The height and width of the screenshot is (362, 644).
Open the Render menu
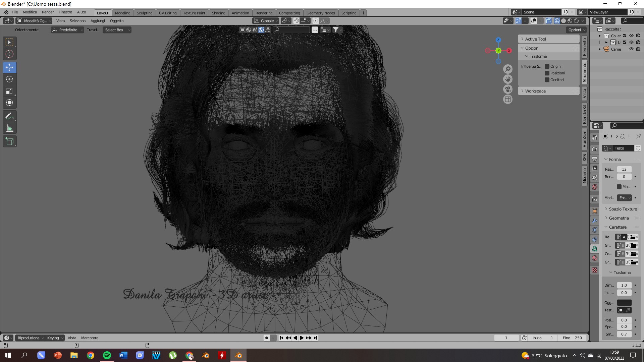point(48,12)
